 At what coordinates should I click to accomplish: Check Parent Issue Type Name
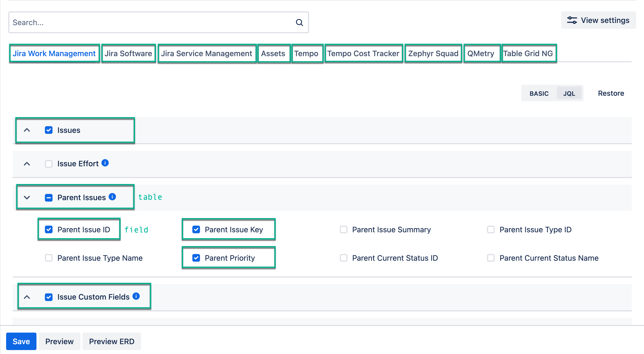[48, 258]
